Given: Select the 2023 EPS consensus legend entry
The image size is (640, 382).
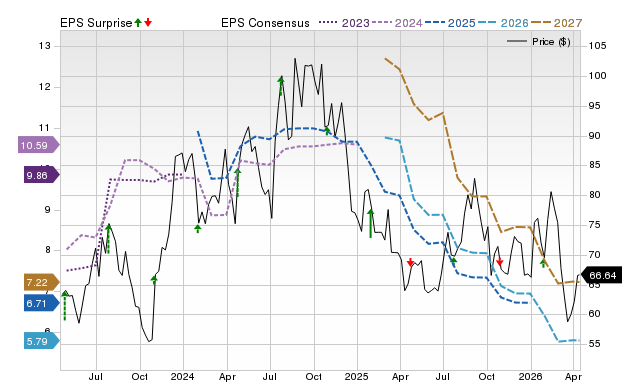Looking at the screenshot, I should tap(344, 23).
